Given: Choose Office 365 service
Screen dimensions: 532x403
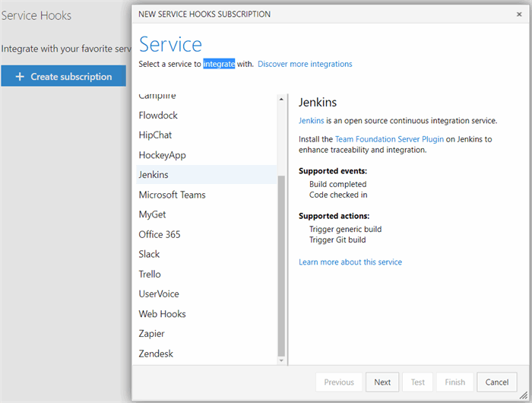Looking at the screenshot, I should tap(160, 234).
